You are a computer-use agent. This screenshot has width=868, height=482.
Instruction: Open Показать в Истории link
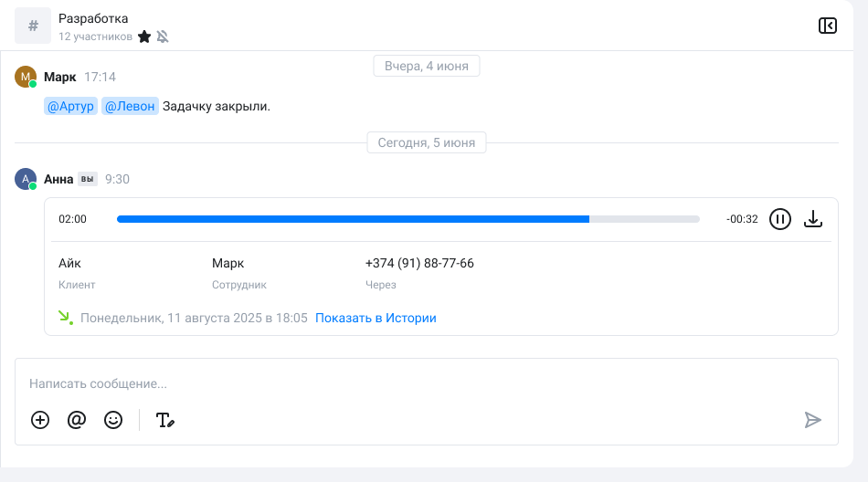click(376, 319)
